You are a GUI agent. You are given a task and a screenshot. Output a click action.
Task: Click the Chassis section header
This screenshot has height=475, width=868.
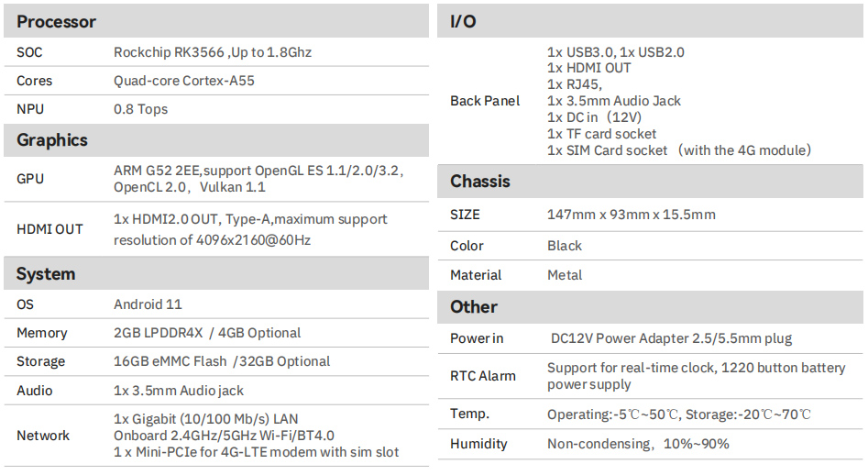click(x=650, y=181)
